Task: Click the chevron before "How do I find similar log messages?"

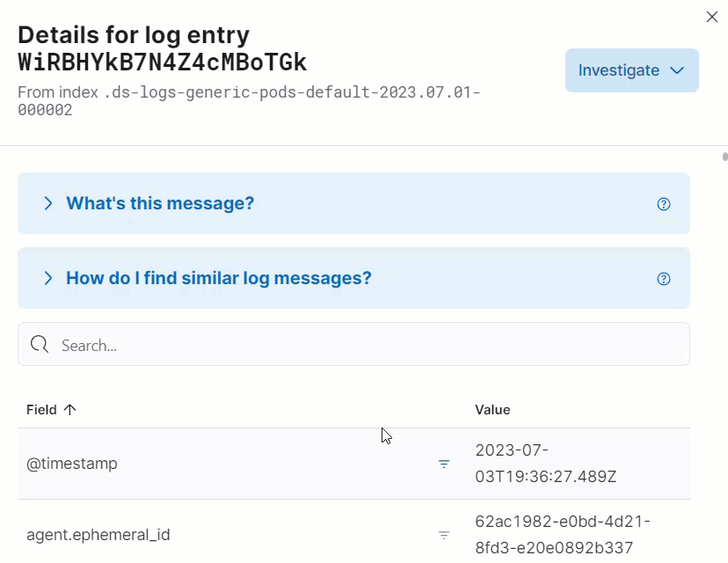Action: (48, 278)
